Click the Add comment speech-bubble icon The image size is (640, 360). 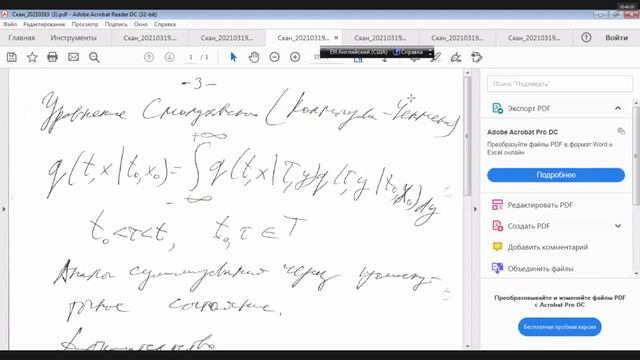[x=497, y=247]
